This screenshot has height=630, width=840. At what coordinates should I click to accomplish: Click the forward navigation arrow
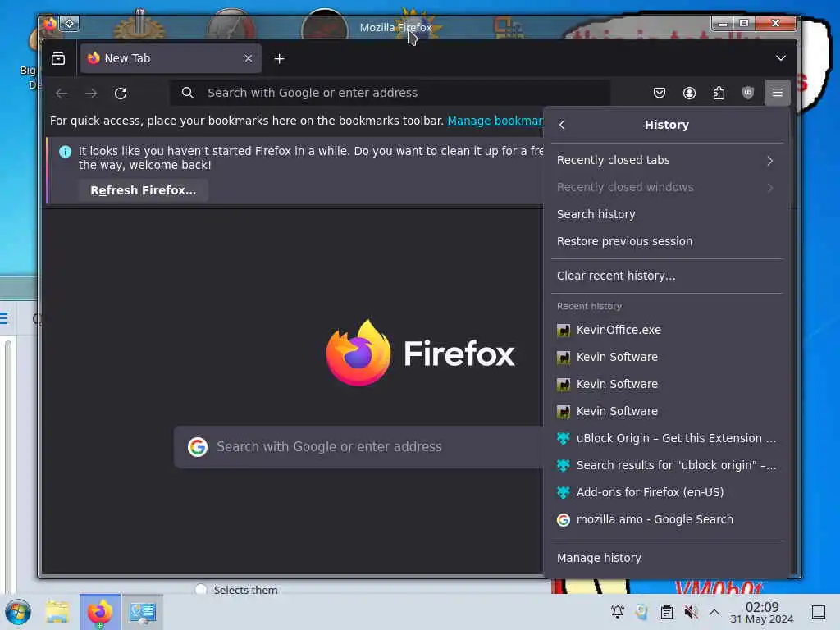pyautogui.click(x=91, y=94)
